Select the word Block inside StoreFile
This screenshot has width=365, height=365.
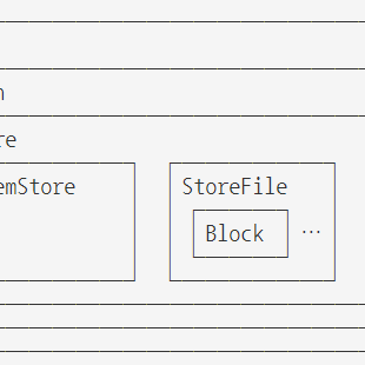pyautogui.click(x=235, y=233)
